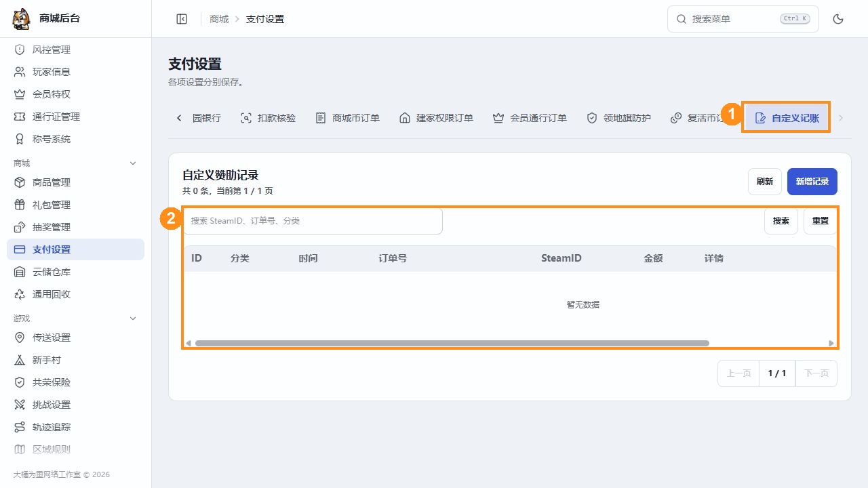Collapse the 商城 sidebar group
Viewport: 868px width, 488px height.
click(75, 163)
